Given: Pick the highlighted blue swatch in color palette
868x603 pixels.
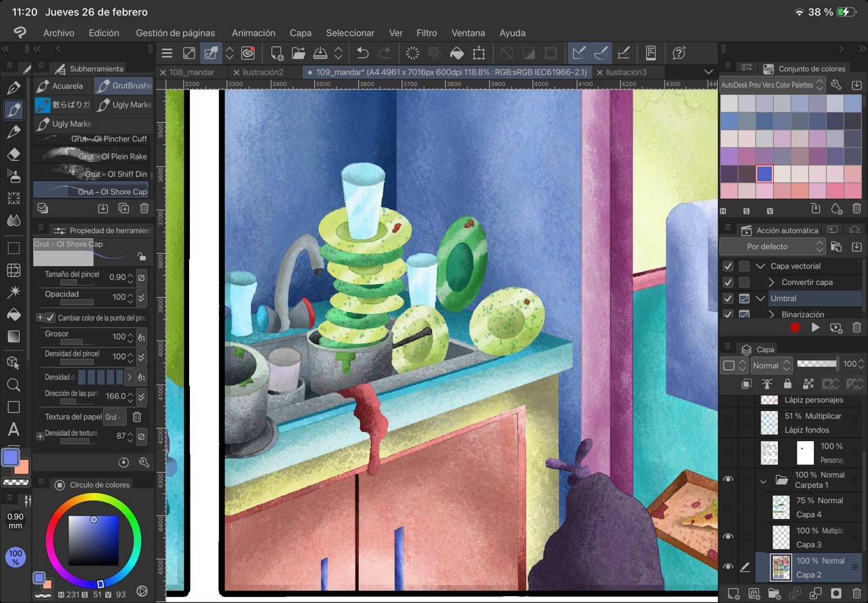Looking at the screenshot, I should pos(764,174).
